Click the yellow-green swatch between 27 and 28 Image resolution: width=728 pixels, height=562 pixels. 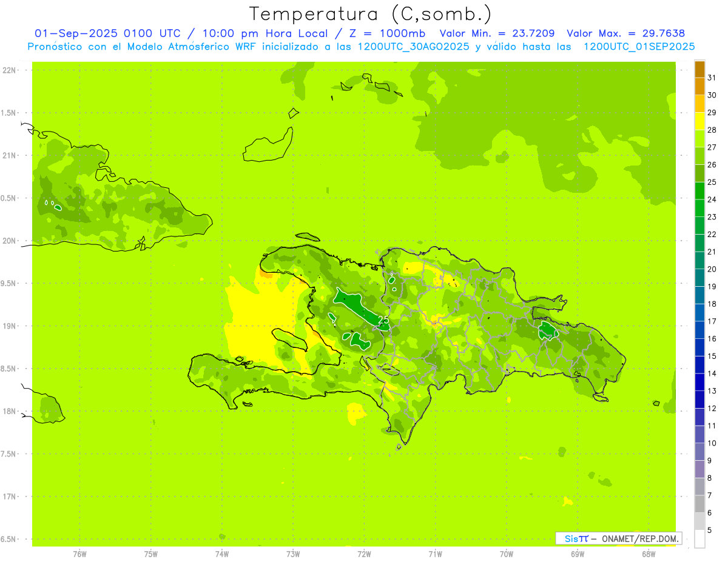(699, 138)
